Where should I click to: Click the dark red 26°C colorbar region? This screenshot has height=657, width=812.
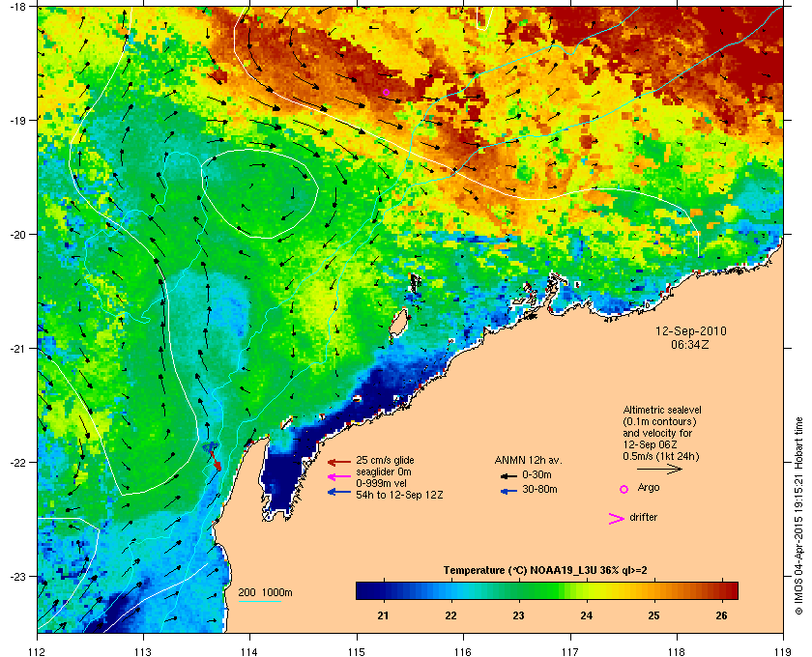point(722,590)
